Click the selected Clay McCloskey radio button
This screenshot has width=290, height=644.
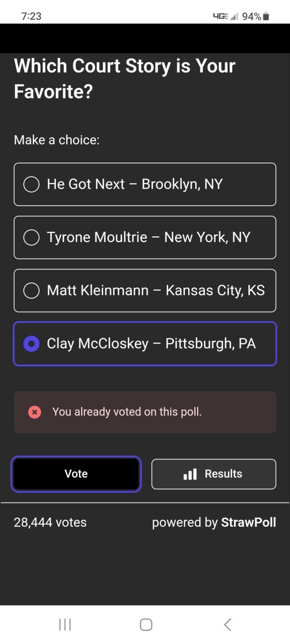(31, 344)
